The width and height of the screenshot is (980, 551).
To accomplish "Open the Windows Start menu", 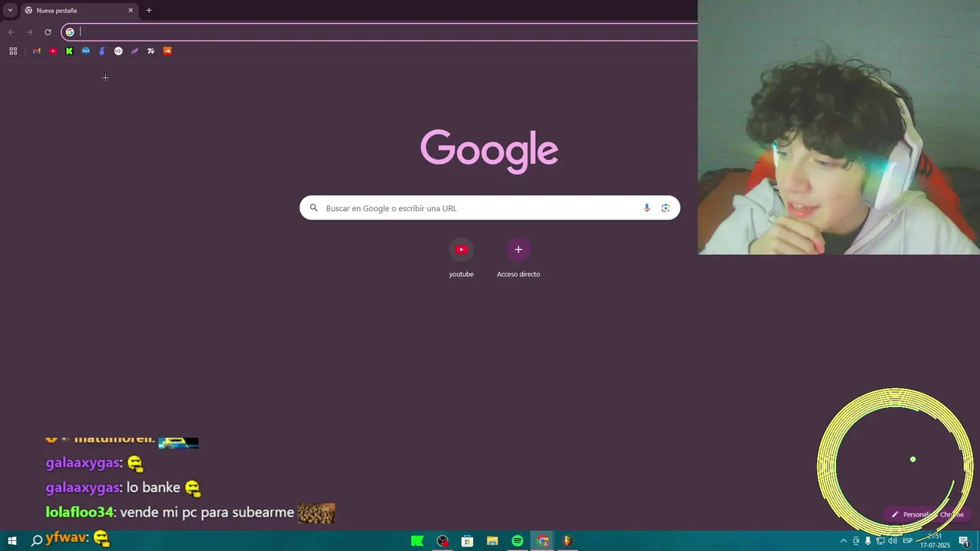I will 12,541.
